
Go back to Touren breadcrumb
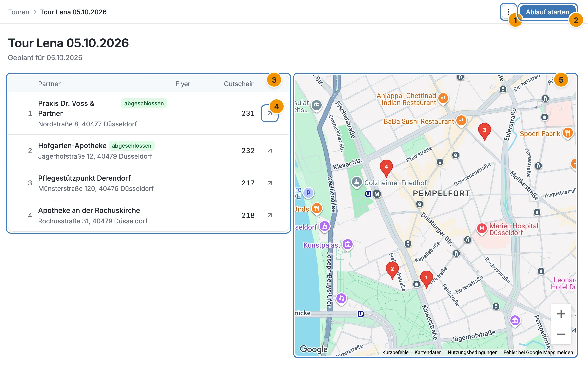pos(18,12)
